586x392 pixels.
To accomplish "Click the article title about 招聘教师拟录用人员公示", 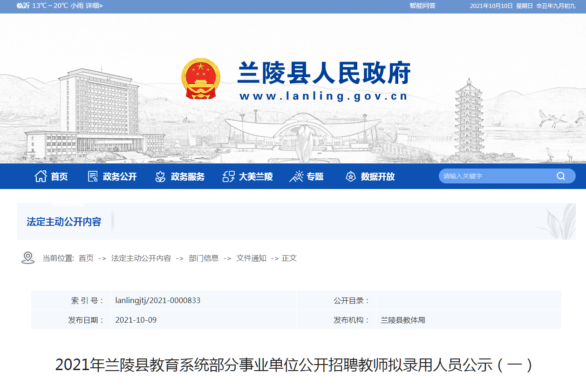I will 294,365.
